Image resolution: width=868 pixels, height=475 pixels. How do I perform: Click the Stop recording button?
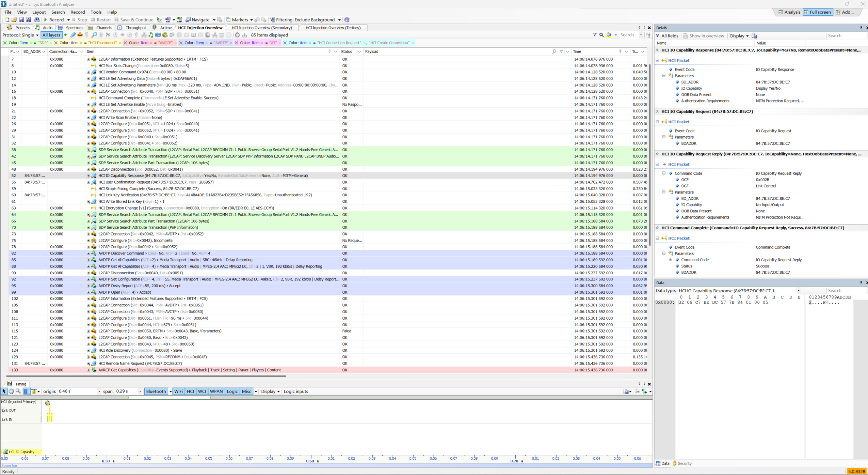(79, 20)
